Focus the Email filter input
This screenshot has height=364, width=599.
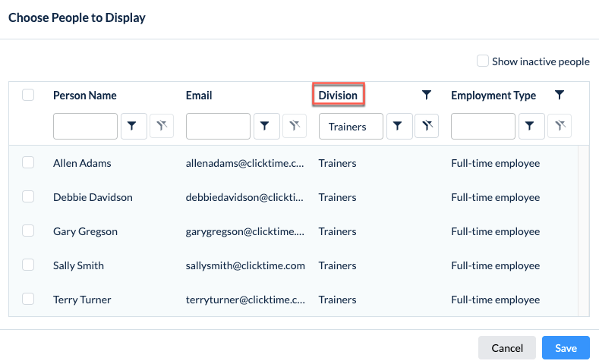[x=218, y=126]
